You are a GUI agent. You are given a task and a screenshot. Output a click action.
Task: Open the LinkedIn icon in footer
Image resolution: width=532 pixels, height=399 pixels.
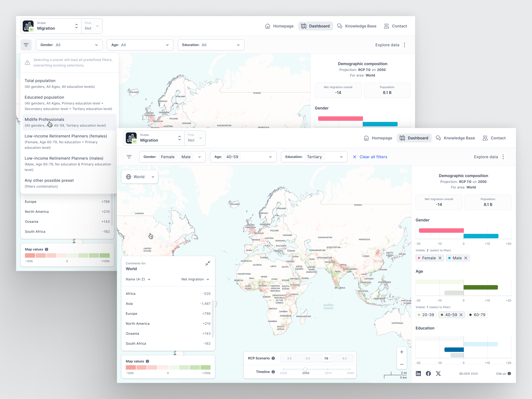418,373
